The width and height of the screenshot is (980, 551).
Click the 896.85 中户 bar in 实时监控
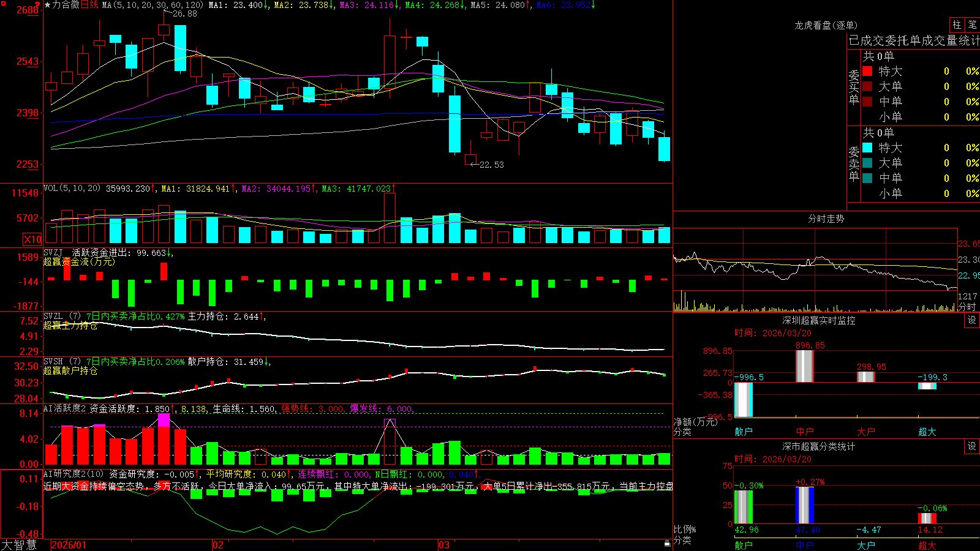[x=805, y=366]
